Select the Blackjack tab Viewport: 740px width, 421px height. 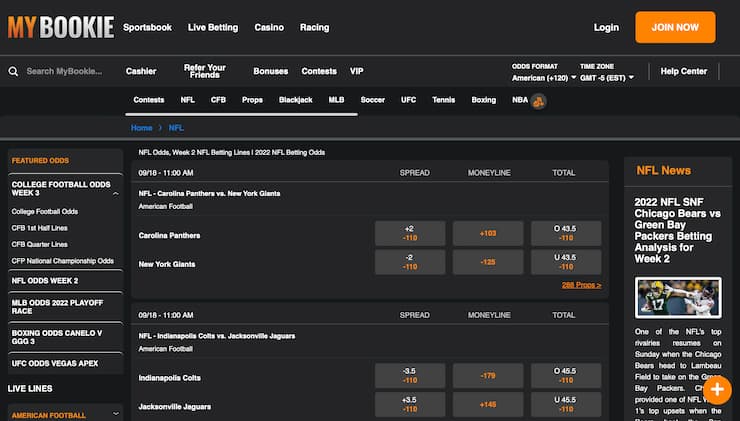(295, 100)
